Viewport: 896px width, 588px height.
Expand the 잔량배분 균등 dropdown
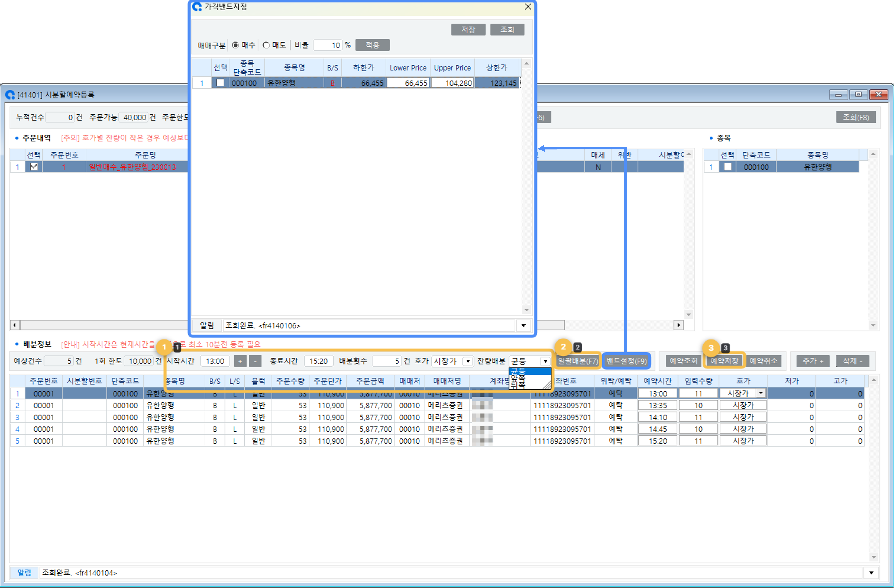(x=546, y=361)
